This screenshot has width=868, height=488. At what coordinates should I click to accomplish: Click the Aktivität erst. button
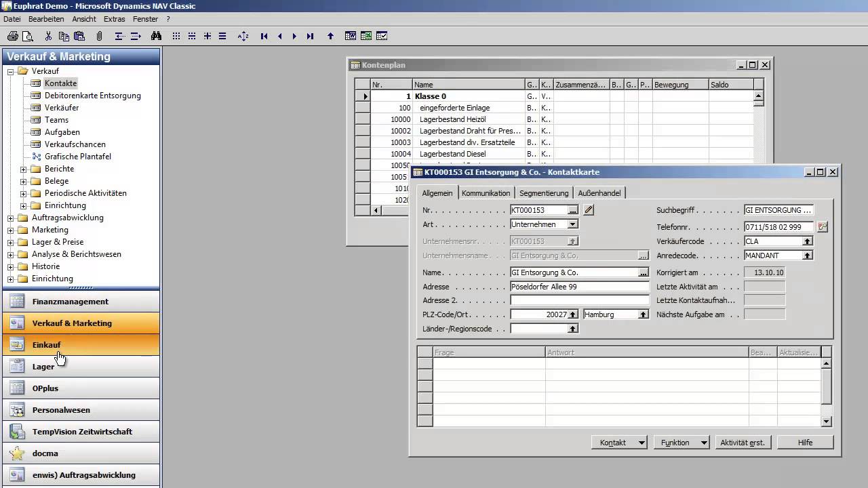(x=743, y=443)
